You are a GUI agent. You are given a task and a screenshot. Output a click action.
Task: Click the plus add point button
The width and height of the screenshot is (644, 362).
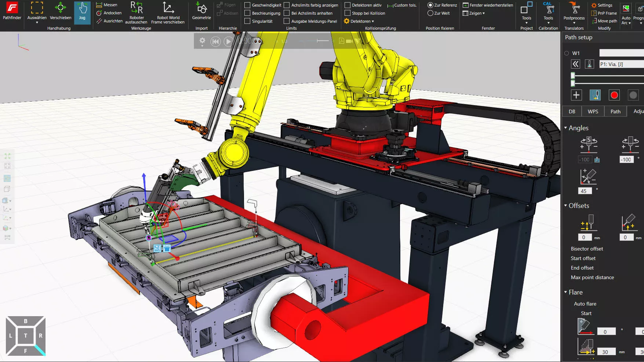click(x=576, y=95)
